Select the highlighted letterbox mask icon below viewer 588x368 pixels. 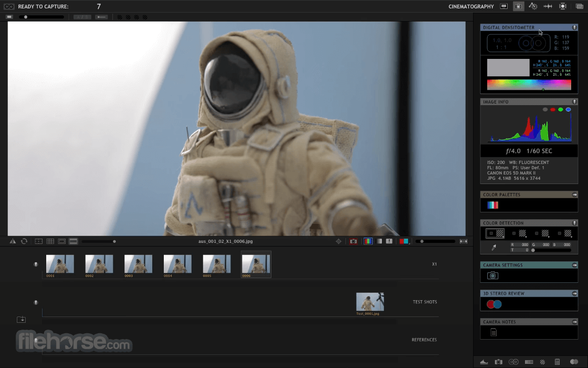click(x=73, y=241)
